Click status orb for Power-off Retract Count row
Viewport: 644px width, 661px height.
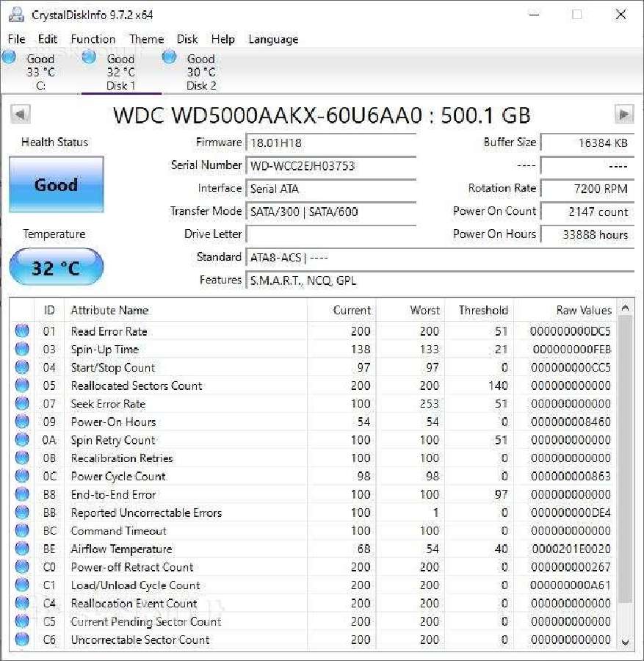22,566
